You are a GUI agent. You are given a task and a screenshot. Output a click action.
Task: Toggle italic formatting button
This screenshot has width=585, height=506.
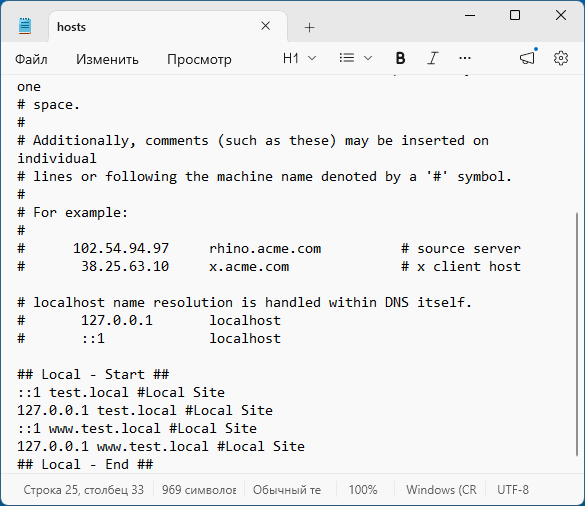(432, 58)
